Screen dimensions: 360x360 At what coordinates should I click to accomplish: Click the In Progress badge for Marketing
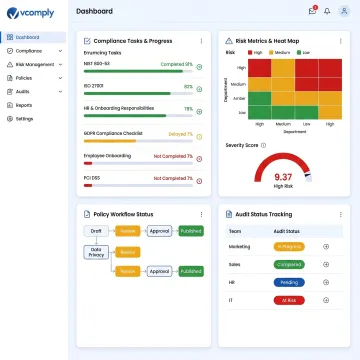point(289,247)
